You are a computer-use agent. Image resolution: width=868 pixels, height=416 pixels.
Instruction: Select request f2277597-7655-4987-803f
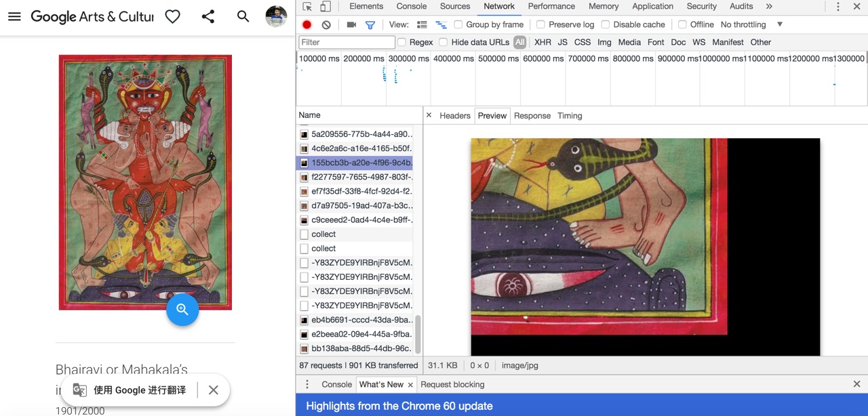[356, 177]
